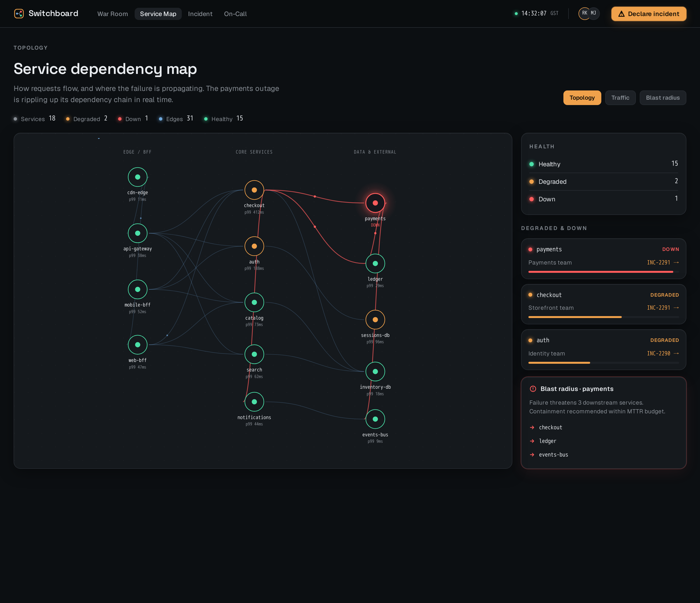Open the Service Map tab
This screenshot has width=700, height=603.
click(x=158, y=14)
